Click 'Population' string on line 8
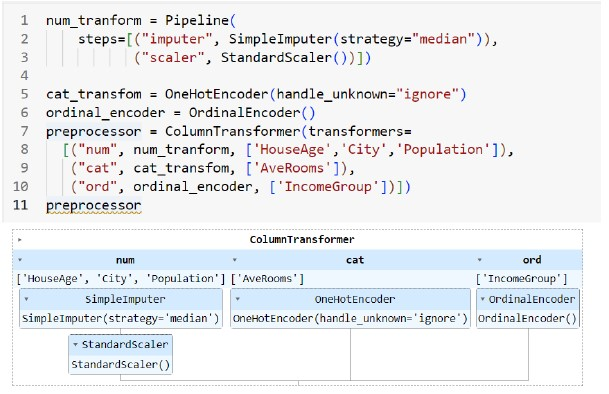The width and height of the screenshot is (609, 394). [443, 150]
